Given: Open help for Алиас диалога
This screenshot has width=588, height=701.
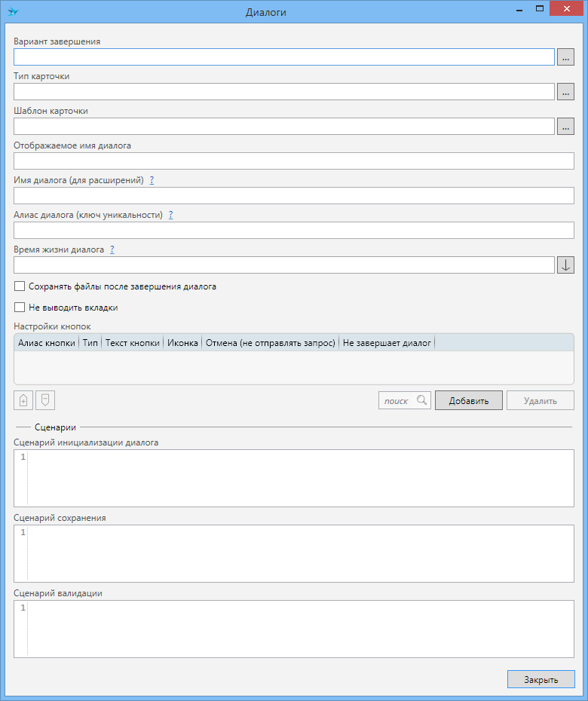Looking at the screenshot, I should pyautogui.click(x=170, y=215).
